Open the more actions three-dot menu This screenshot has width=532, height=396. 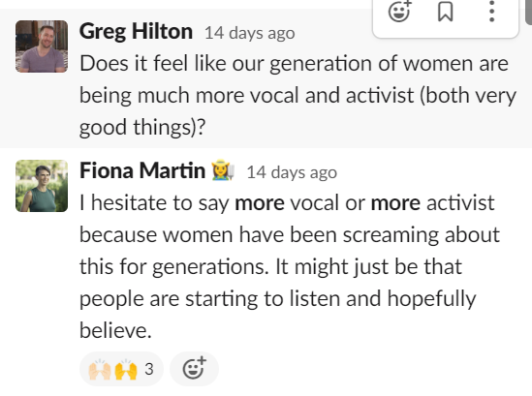[x=491, y=12]
